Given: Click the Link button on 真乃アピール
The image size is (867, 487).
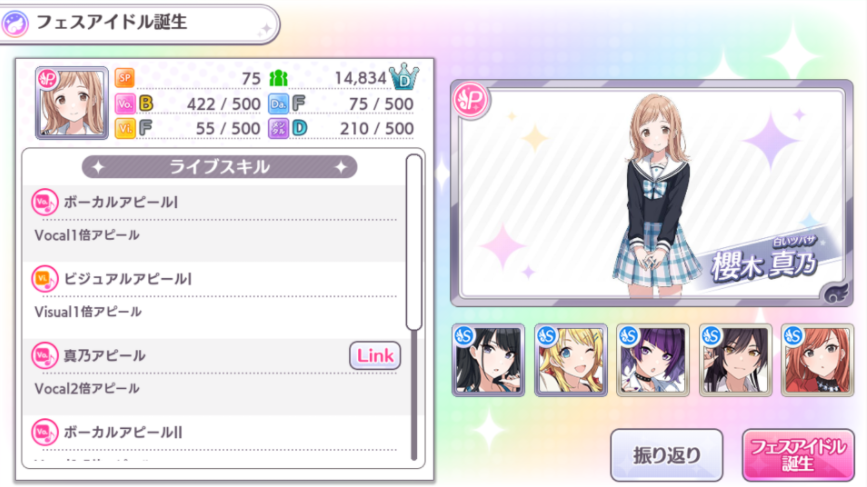Looking at the screenshot, I should pyautogui.click(x=375, y=355).
